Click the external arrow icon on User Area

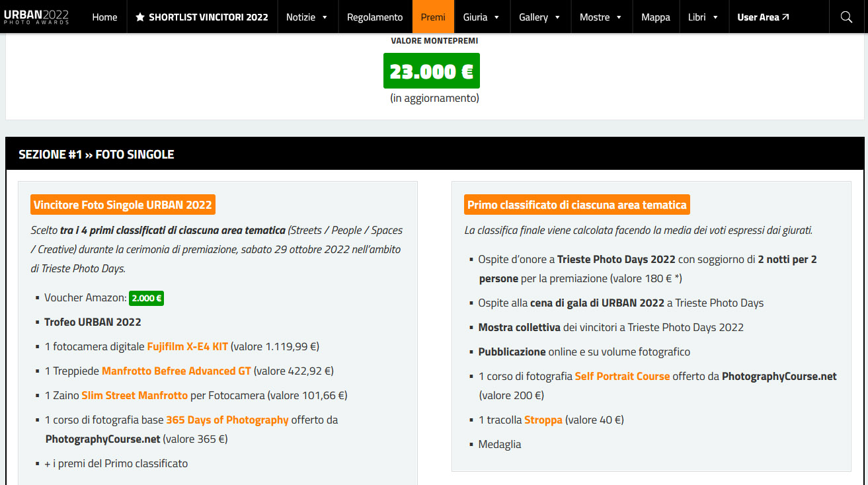785,17
